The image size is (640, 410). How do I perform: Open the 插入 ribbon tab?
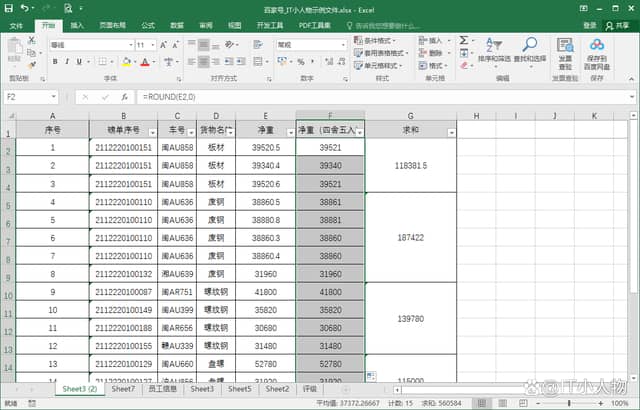pos(77,25)
